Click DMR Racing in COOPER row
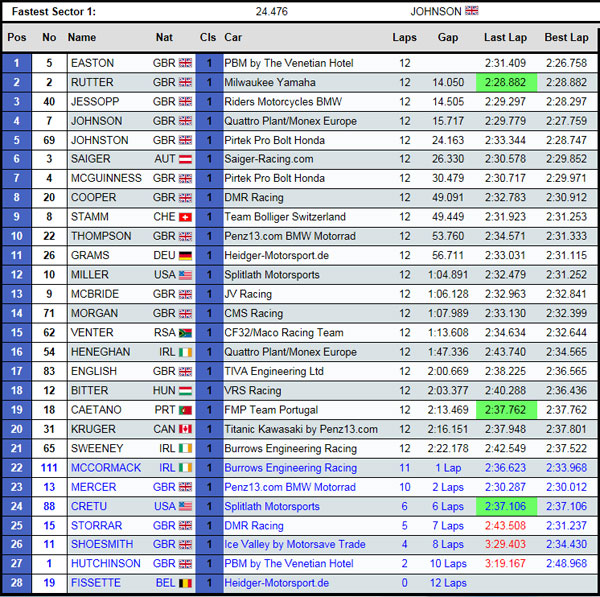The height and width of the screenshot is (597, 600). tap(254, 198)
